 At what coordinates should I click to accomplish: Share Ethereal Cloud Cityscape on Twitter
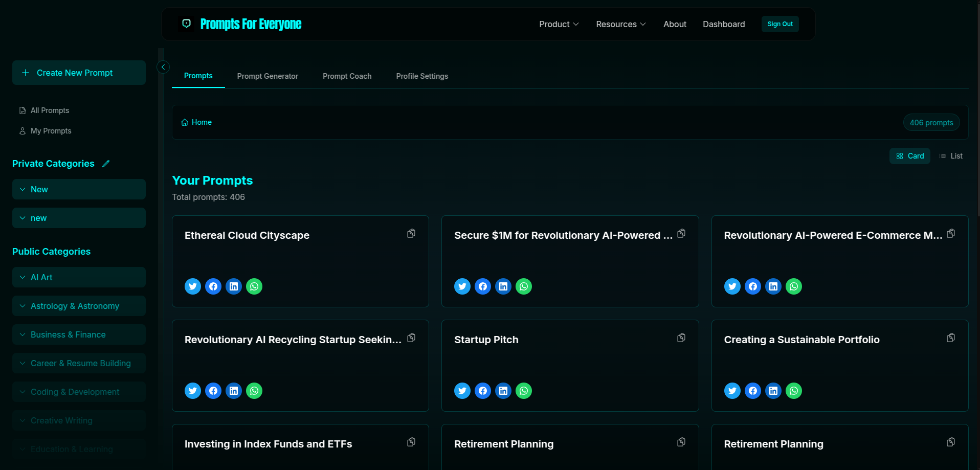[193, 286]
